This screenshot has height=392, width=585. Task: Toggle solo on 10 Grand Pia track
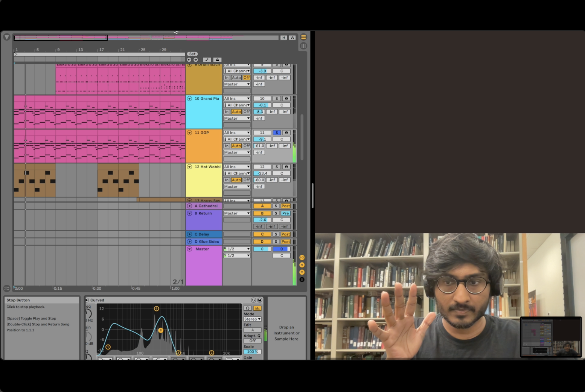[276, 99]
